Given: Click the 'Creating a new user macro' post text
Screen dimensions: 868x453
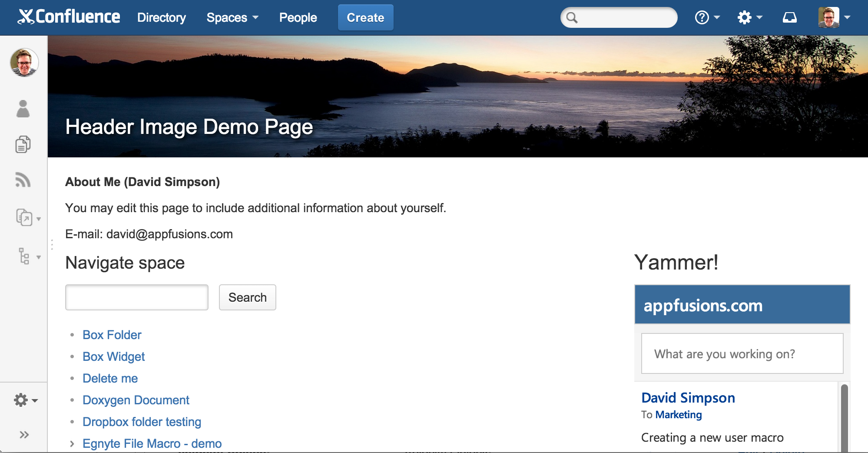Looking at the screenshot, I should click(712, 437).
